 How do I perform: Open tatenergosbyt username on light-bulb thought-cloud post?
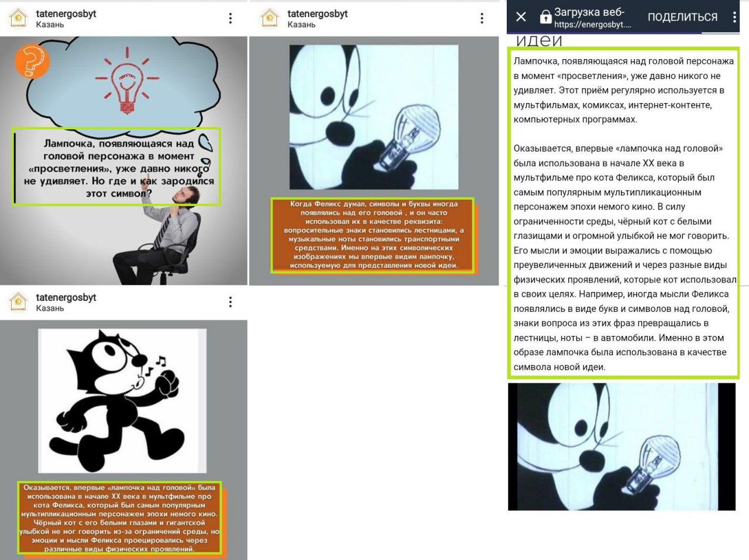coord(66,13)
